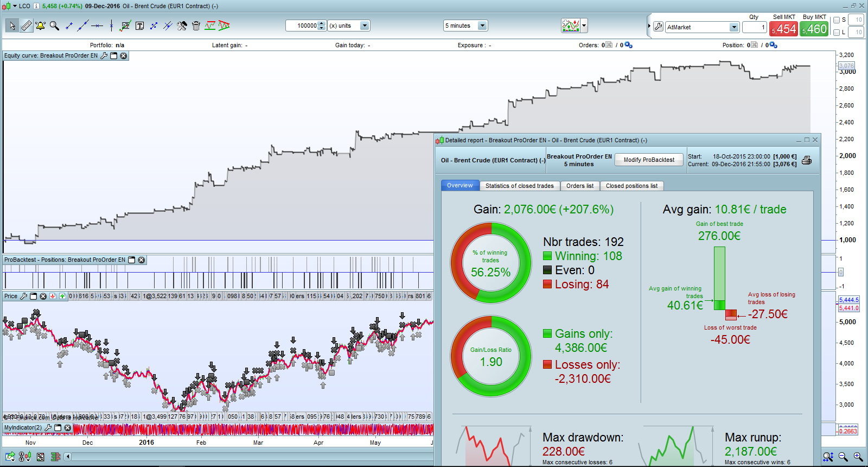Open the 5 minutes timeframe dropdown
The width and height of the screenshot is (868, 467).
tap(482, 26)
